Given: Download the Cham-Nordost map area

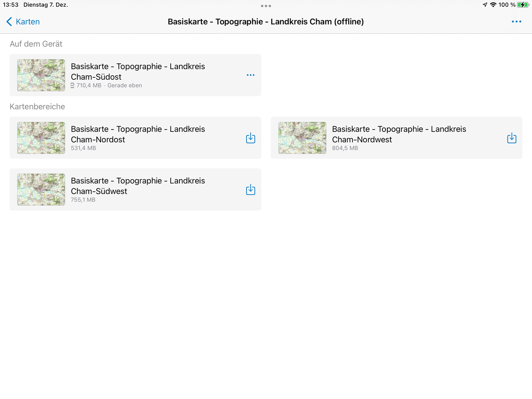Looking at the screenshot, I should (x=250, y=138).
